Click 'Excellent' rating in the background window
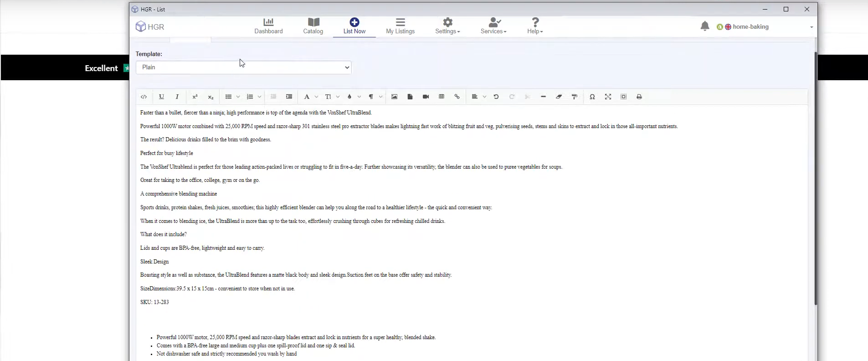Screen dimensions: 868x361 pyautogui.click(x=101, y=68)
